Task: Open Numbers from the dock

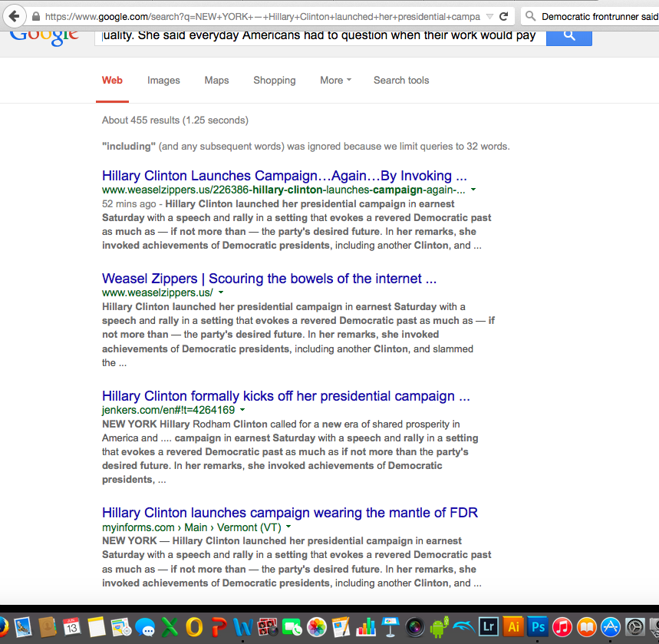Action: [x=366, y=628]
